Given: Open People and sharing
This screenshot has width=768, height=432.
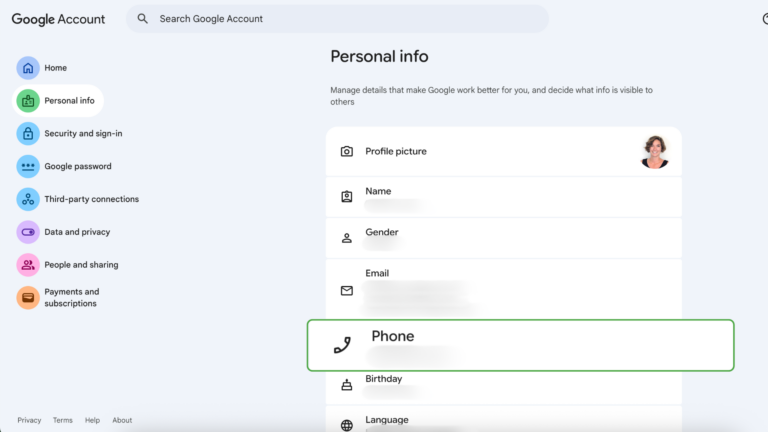Looking at the screenshot, I should click(x=79, y=264).
